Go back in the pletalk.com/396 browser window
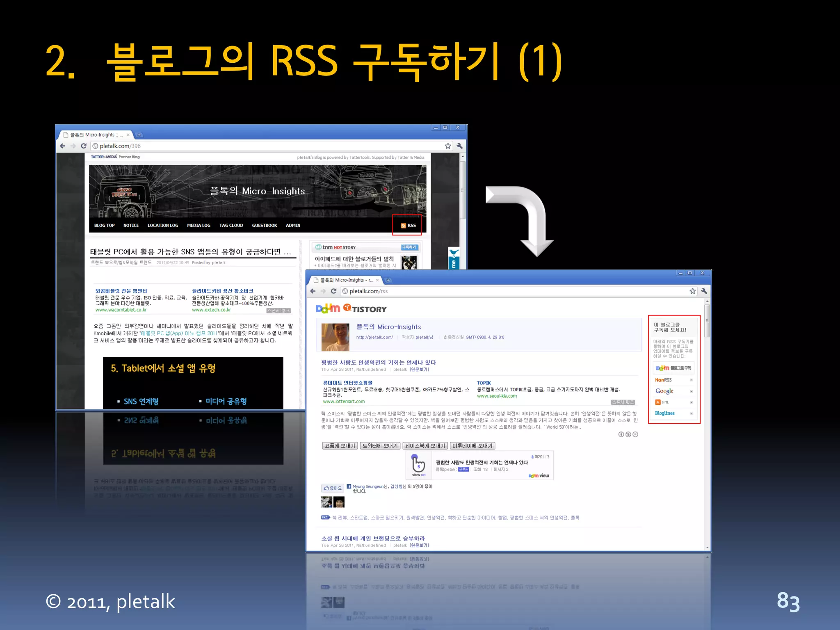This screenshot has height=630, width=840. pyautogui.click(x=63, y=146)
